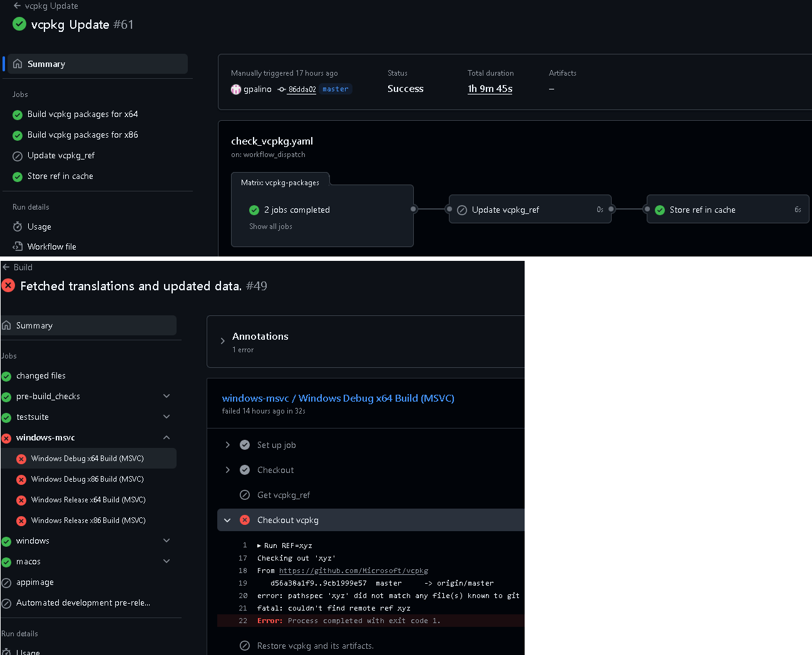Click the back arrow next to Build
This screenshot has width=812, height=655.
coord(6,267)
